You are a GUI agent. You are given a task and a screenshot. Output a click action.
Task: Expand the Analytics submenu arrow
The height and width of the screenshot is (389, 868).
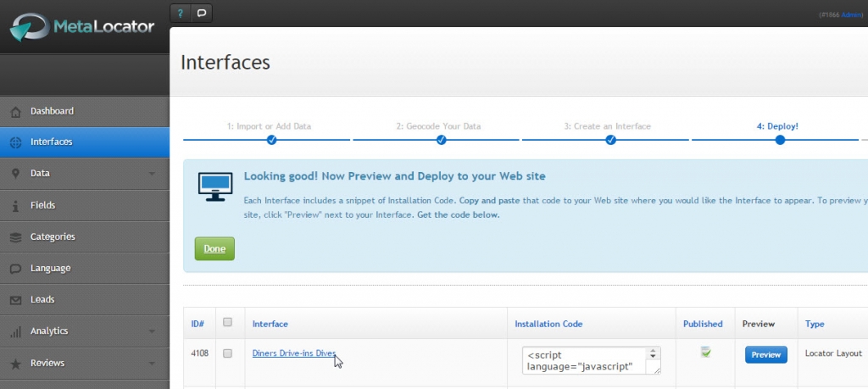point(152,331)
